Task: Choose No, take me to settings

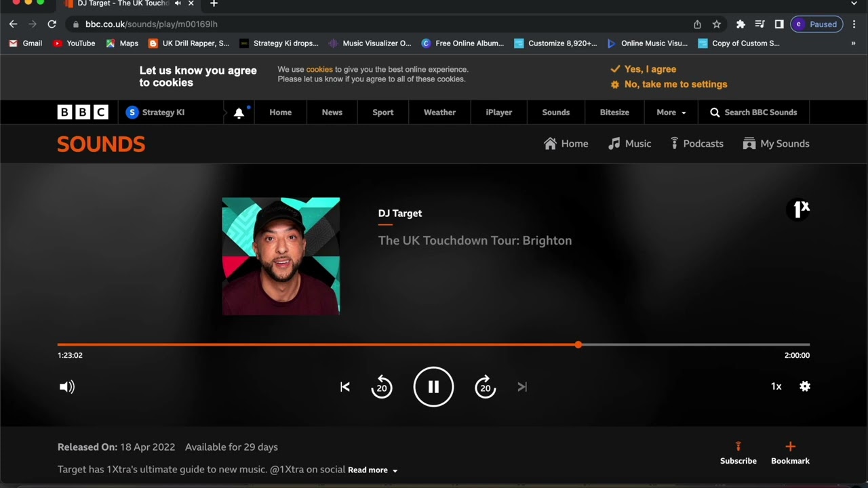Action: [x=669, y=84]
